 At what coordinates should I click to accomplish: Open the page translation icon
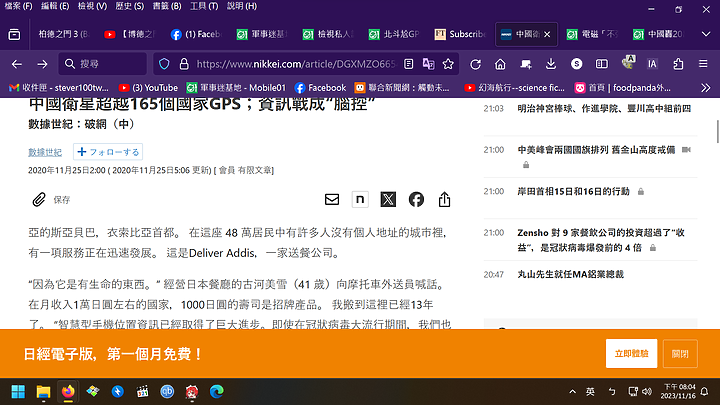pos(428,64)
